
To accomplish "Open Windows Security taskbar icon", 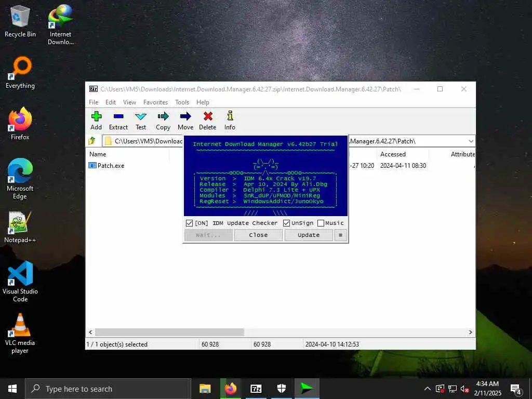I will click(282, 389).
